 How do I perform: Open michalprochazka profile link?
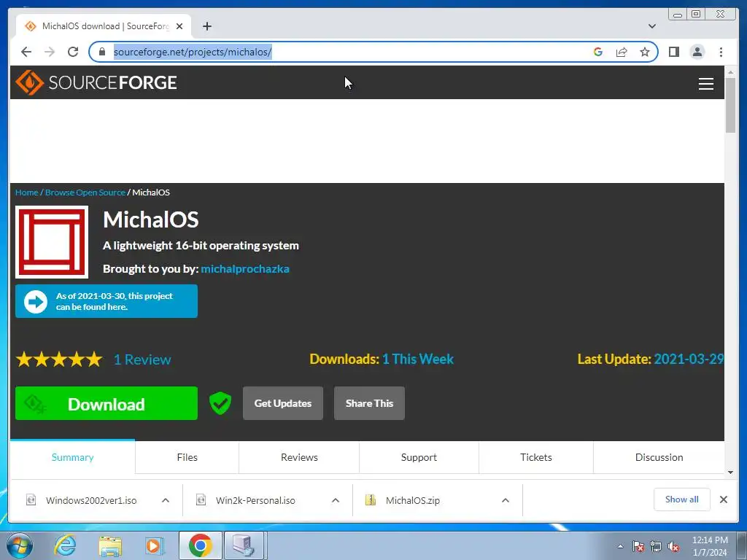[x=245, y=269]
